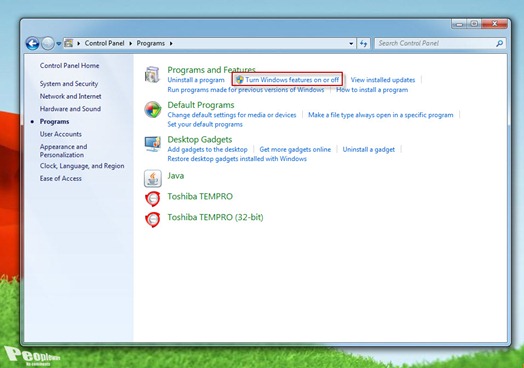
Task: Open the Programs and Features heading
Action: [x=212, y=70]
